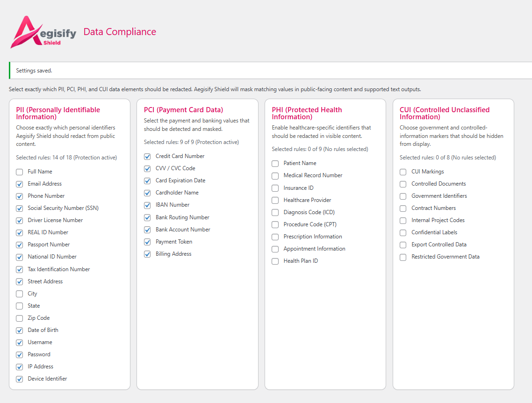The height and width of the screenshot is (403, 532).
Task: Check the City checkbox
Action: pyautogui.click(x=20, y=294)
